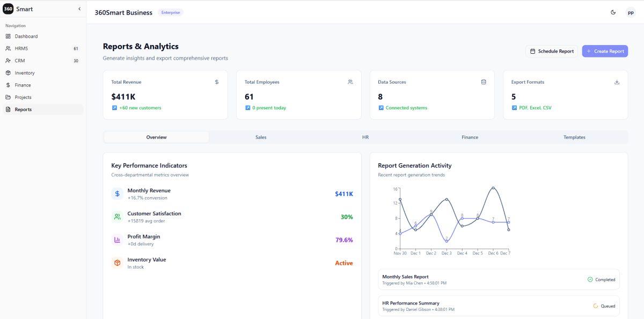644x319 pixels.
Task: Click the Monthly Revenue dollar icon
Action: 117,194
